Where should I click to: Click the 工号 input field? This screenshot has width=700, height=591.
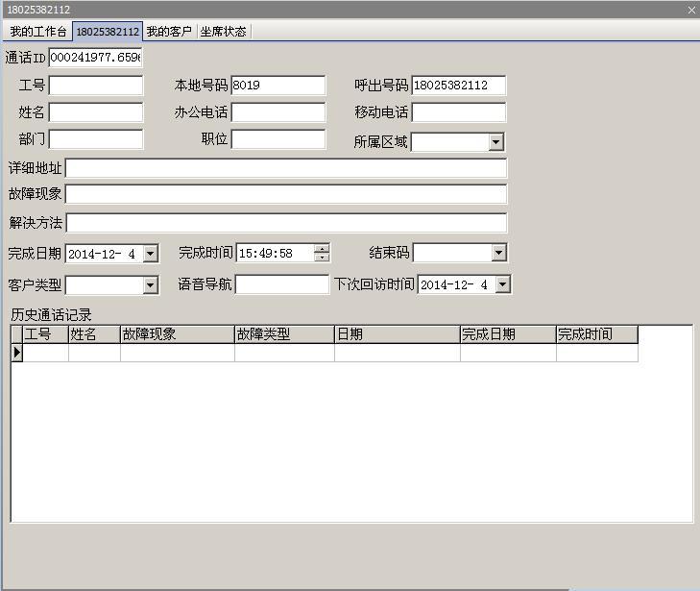(95, 86)
